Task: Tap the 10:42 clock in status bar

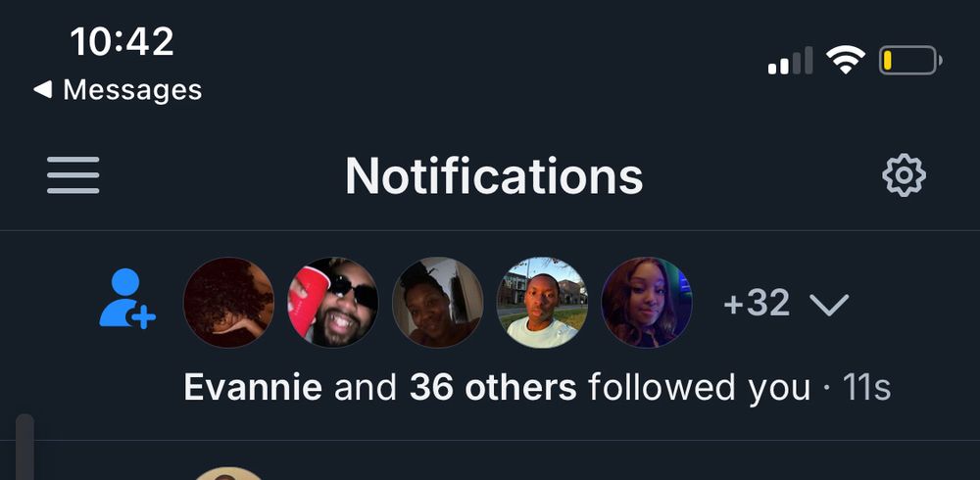Action: [122, 42]
